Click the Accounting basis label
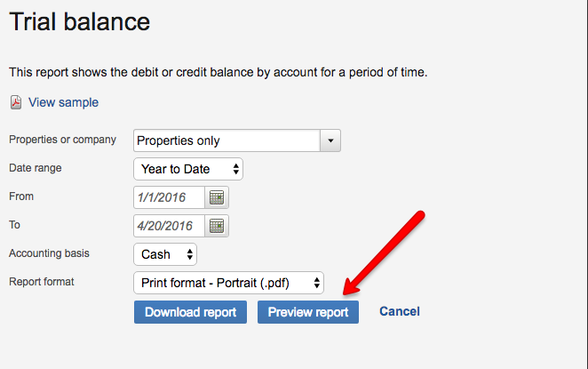 [x=49, y=253]
